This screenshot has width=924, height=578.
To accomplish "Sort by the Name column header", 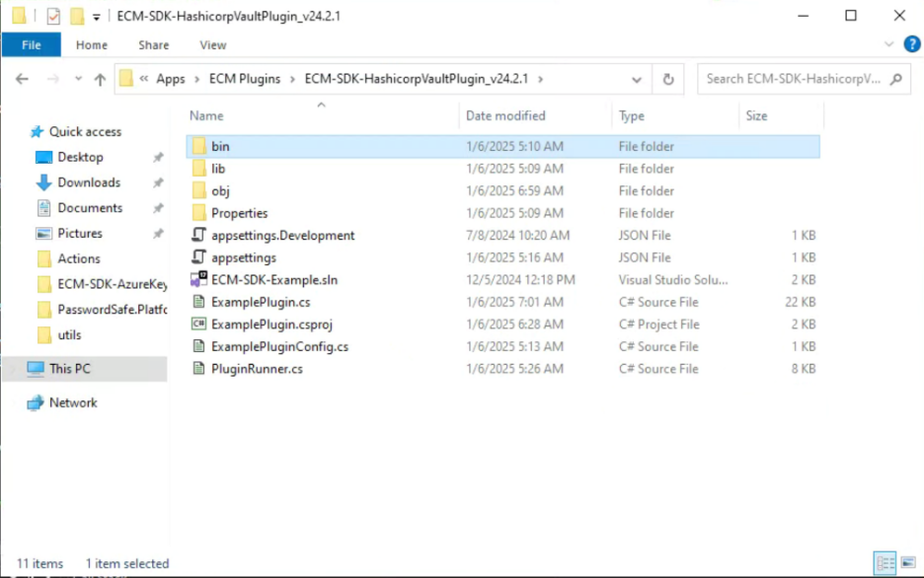I will [x=205, y=116].
